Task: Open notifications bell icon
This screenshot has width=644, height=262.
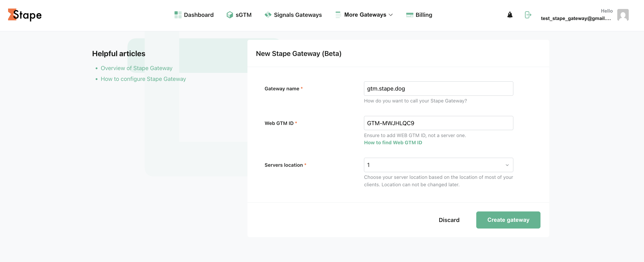Action: click(x=510, y=15)
